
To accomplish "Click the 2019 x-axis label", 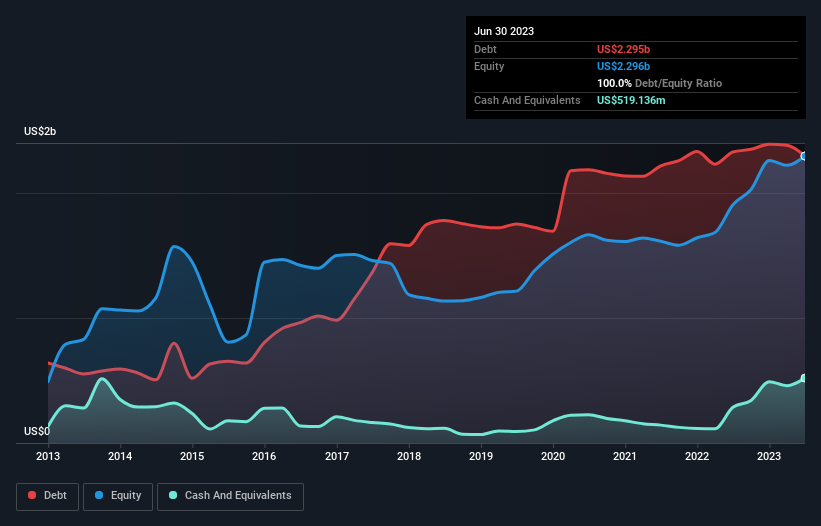I will click(x=481, y=456).
